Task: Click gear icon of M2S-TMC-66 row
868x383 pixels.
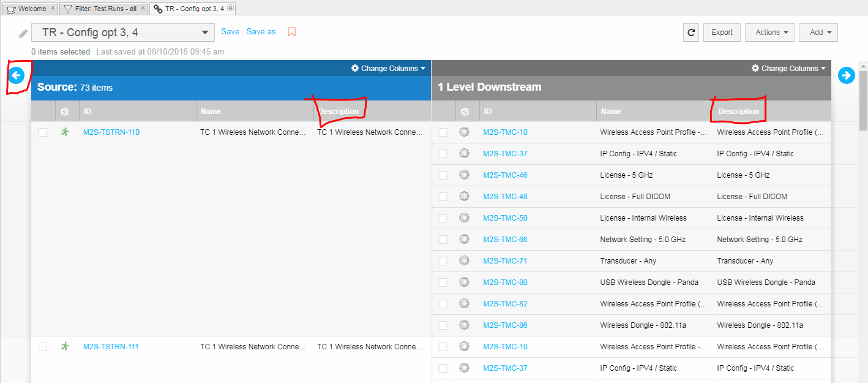Action: 464,239
